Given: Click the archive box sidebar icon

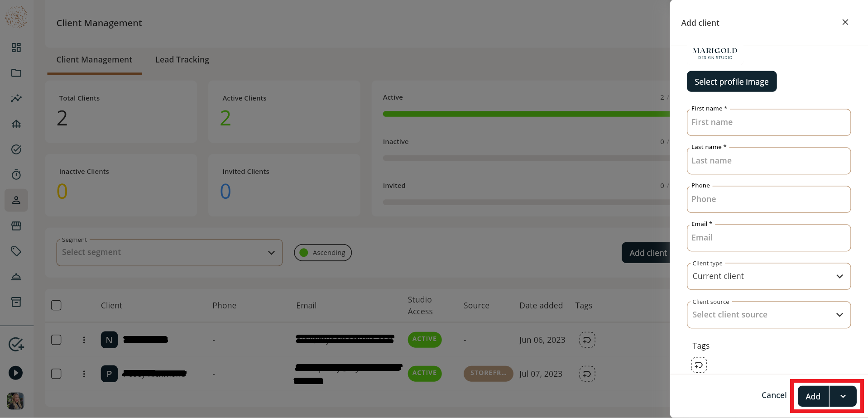Looking at the screenshot, I should [x=16, y=302].
